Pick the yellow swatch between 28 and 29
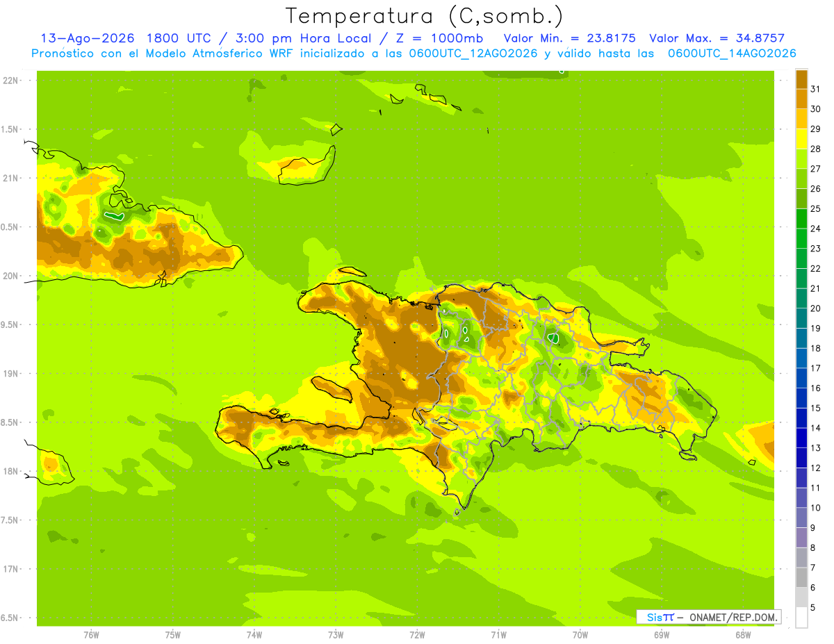834x644 pixels. (x=801, y=138)
